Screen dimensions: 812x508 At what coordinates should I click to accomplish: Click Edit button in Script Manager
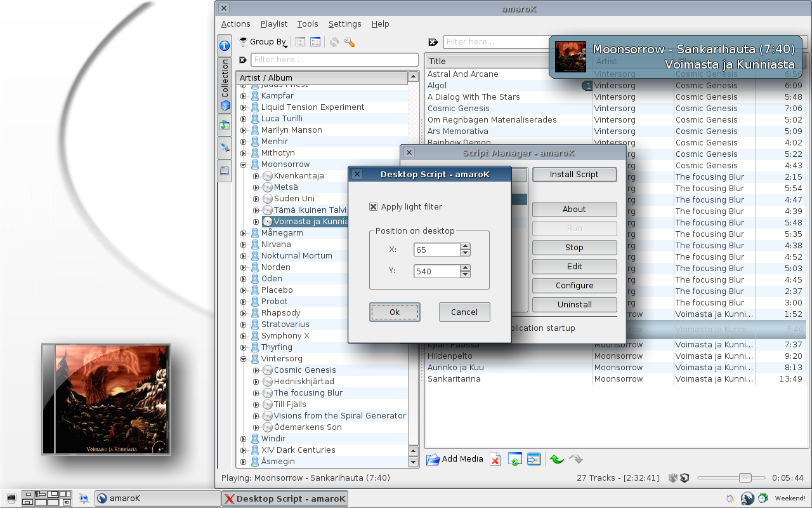pos(574,267)
